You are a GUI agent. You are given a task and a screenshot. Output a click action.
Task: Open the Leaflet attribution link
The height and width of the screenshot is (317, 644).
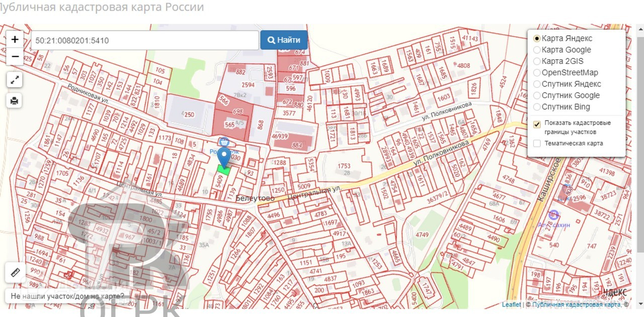[x=511, y=304]
